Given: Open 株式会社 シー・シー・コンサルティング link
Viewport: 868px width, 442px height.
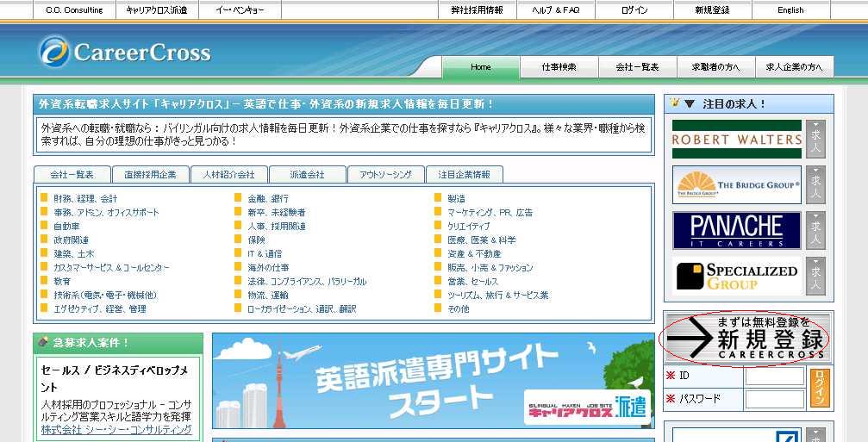Looking at the screenshot, I should [117, 430].
